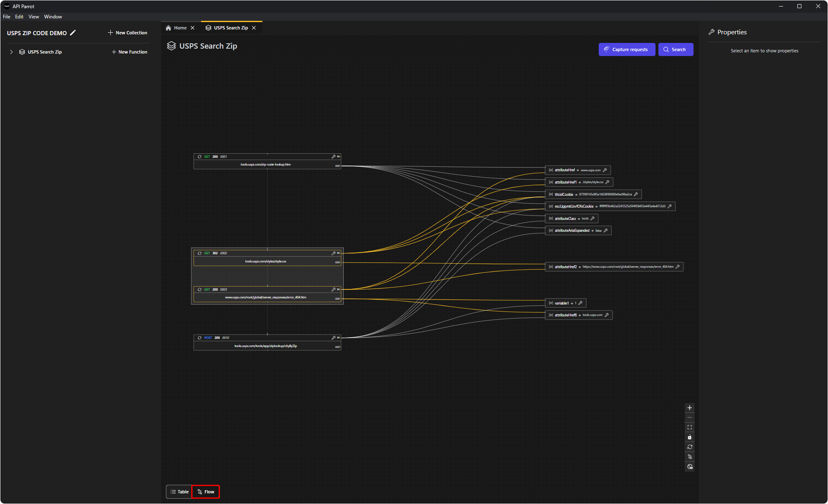Screen dimensions: 828x504
Task: Click the layers icon beside USPS Search Zip heading
Action: pyautogui.click(x=172, y=46)
